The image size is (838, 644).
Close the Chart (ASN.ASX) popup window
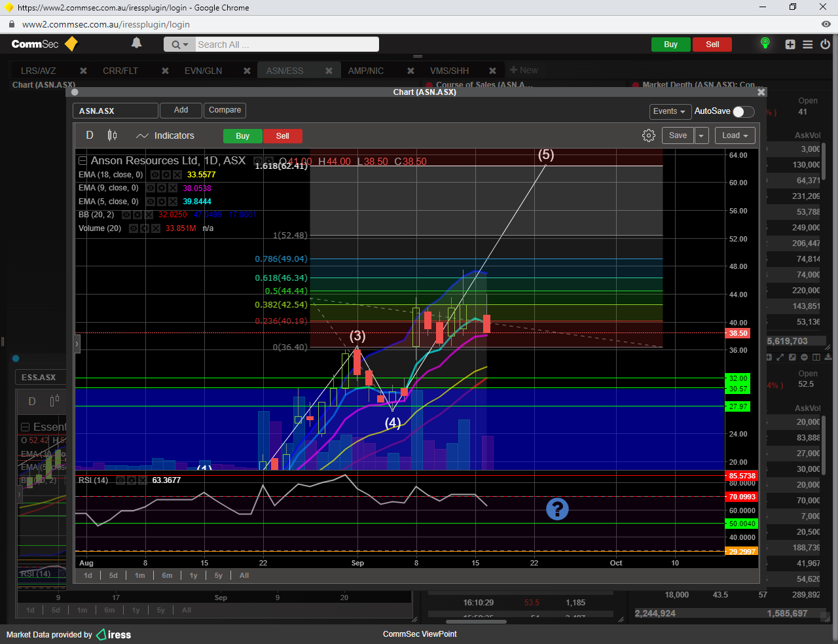point(761,92)
